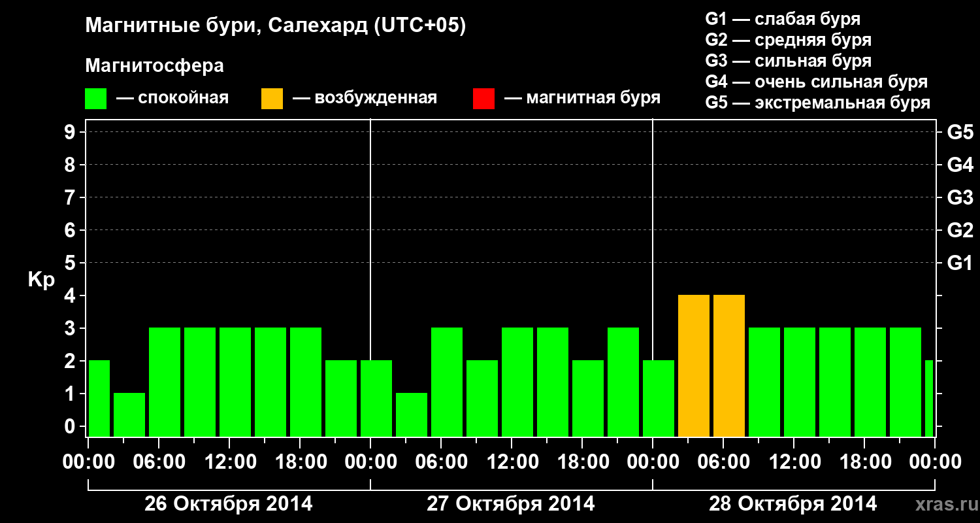Click the 'G4' label on the right axis

click(960, 165)
